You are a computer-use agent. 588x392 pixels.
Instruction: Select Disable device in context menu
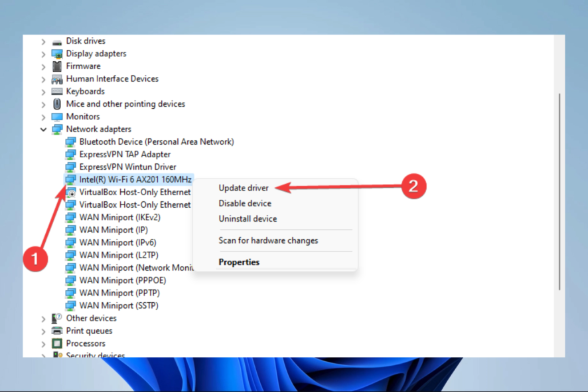(x=245, y=203)
